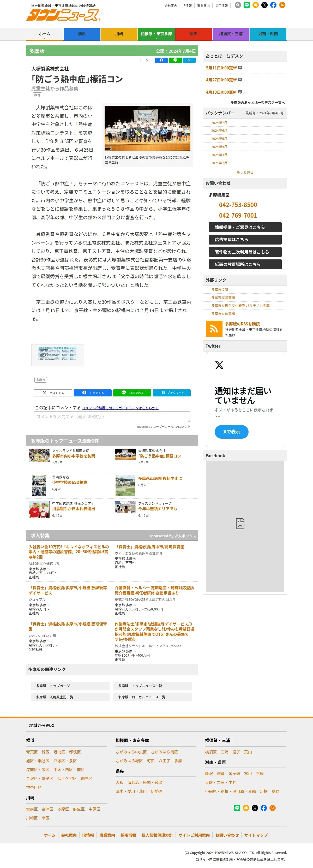Open the footer Facebook icon
313x868 pixels.
[264, 808]
